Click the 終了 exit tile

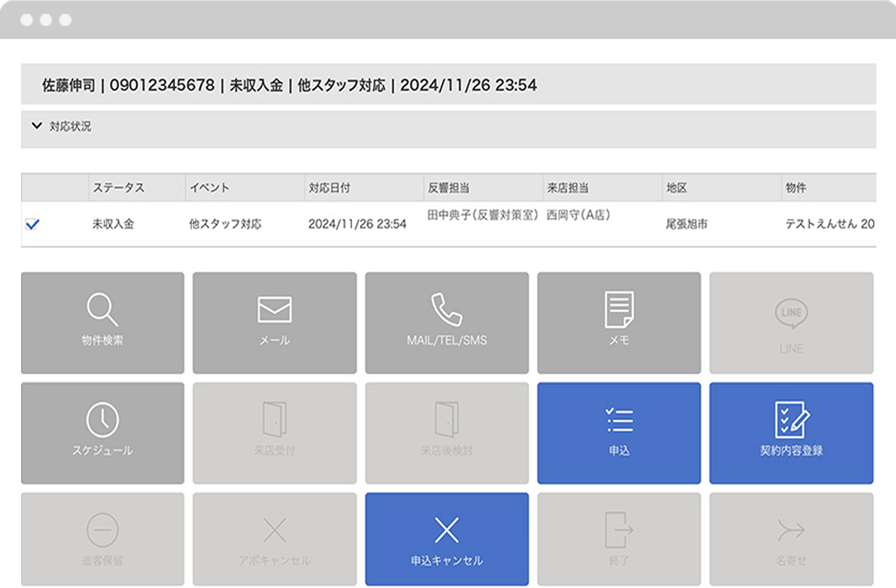pyautogui.click(x=619, y=539)
